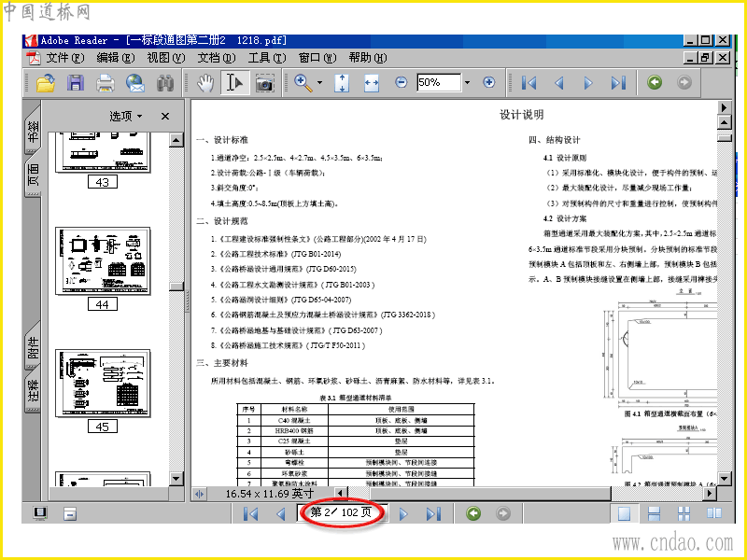Switch to the 书签 bookmarks tab
The image size is (747, 560).
tap(33, 129)
